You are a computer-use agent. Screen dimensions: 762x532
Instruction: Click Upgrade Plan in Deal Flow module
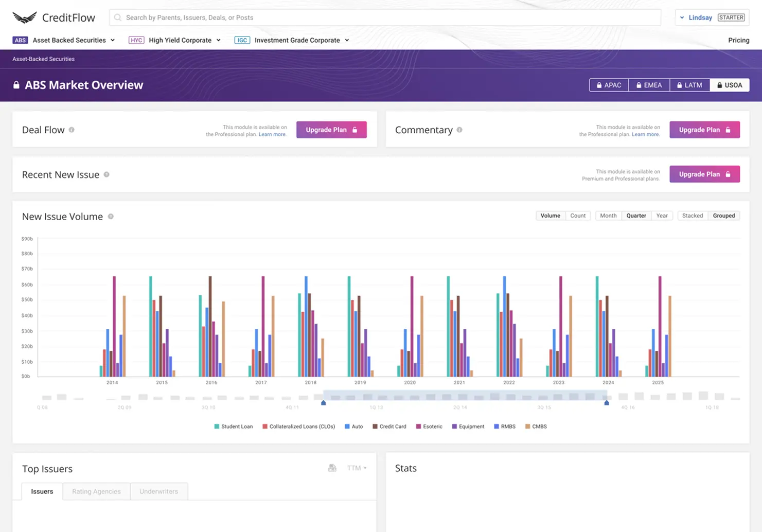331,130
